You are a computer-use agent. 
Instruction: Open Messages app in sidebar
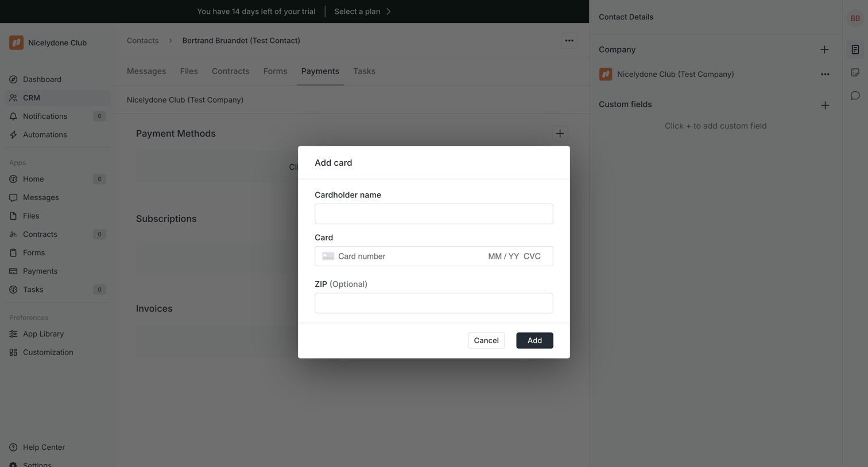click(x=57, y=197)
